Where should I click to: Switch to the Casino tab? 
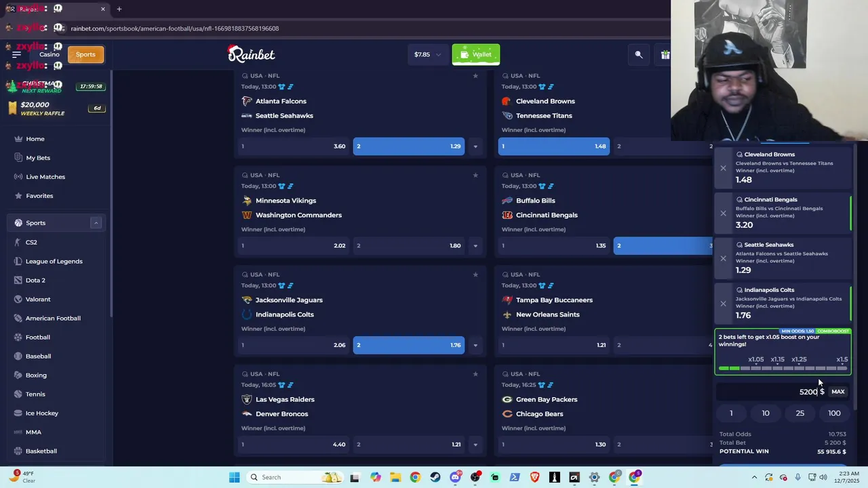(x=49, y=54)
